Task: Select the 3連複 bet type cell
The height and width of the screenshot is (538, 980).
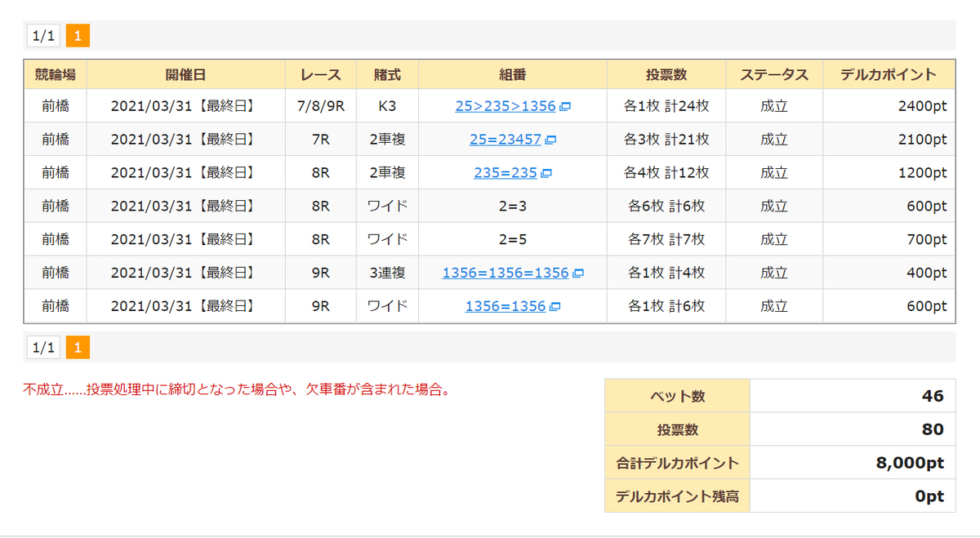Action: click(x=387, y=273)
